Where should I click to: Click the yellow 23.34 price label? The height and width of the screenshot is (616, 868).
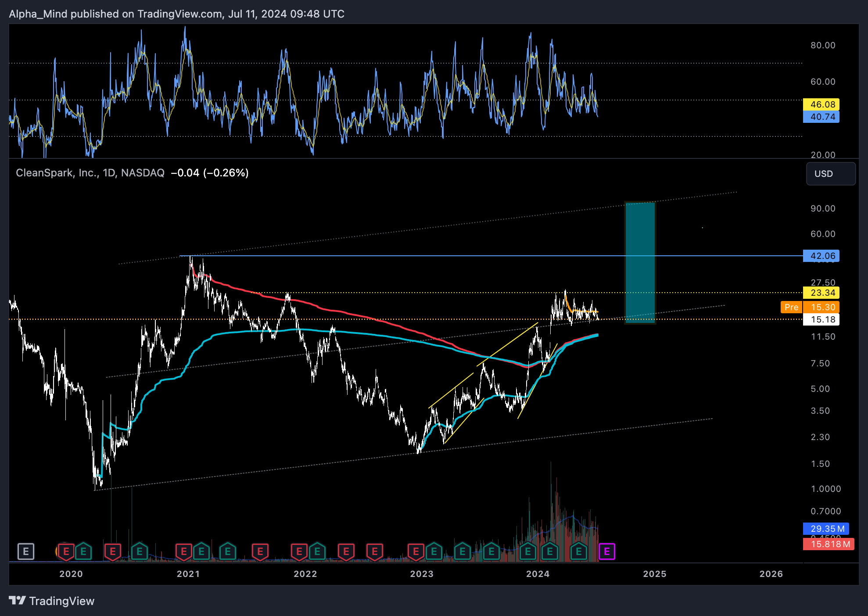(x=821, y=293)
